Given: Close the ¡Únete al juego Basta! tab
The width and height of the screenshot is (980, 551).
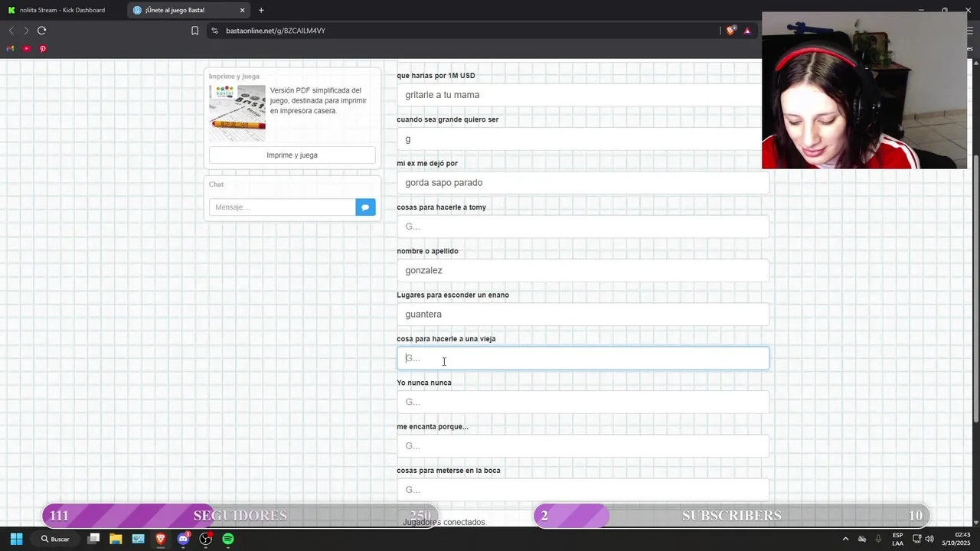Looking at the screenshot, I should [243, 10].
